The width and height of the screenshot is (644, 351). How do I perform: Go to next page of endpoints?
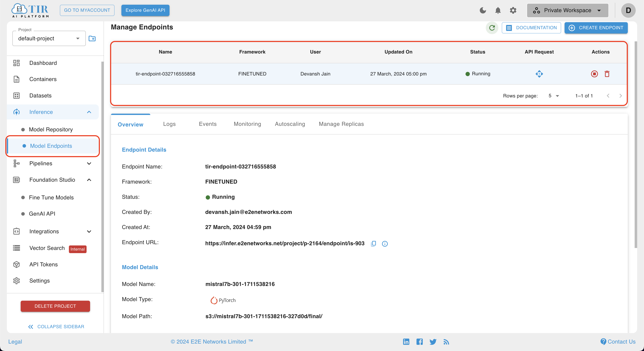(621, 96)
